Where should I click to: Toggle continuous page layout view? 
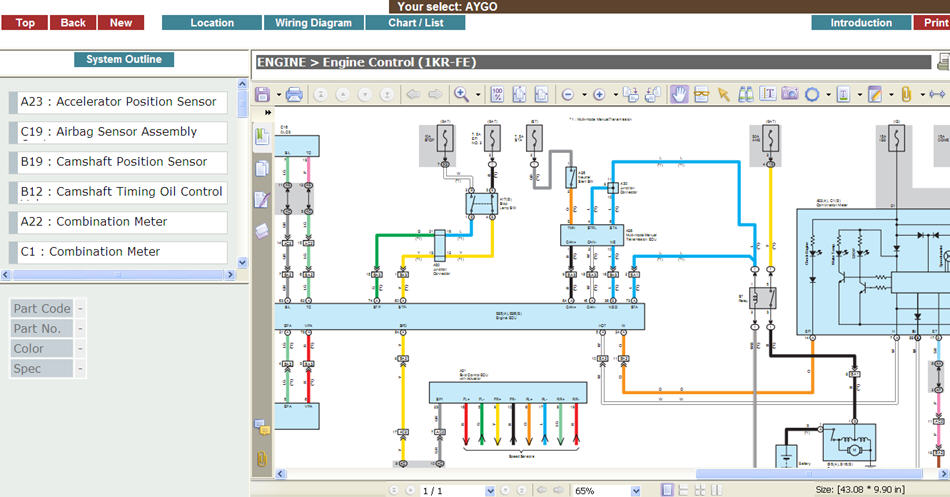[x=682, y=490]
